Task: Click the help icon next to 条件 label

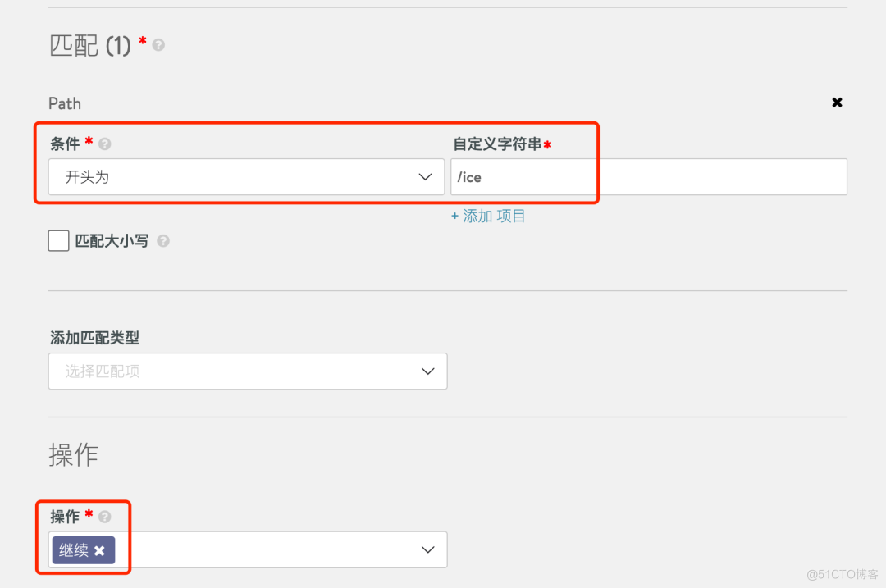Action: (104, 143)
